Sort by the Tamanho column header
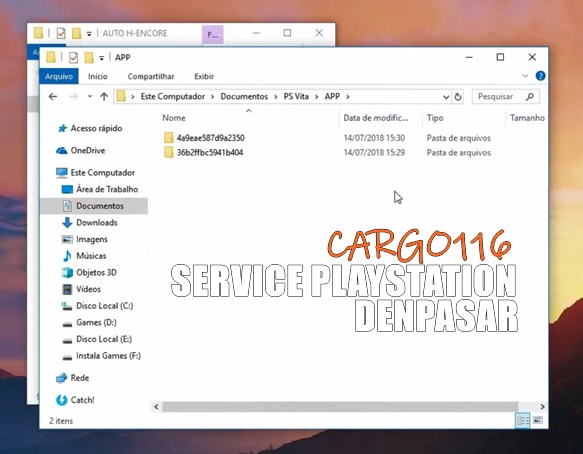 pos(527,118)
